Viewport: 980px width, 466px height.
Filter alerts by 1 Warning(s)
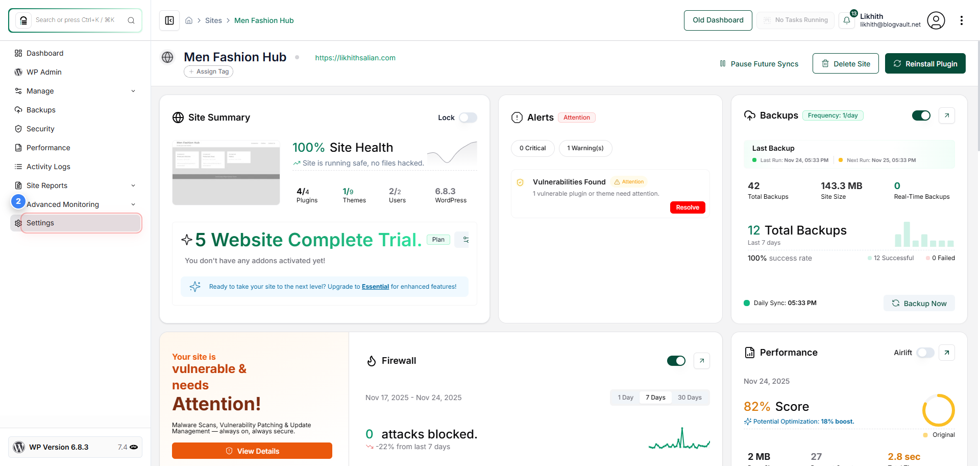pyautogui.click(x=585, y=148)
